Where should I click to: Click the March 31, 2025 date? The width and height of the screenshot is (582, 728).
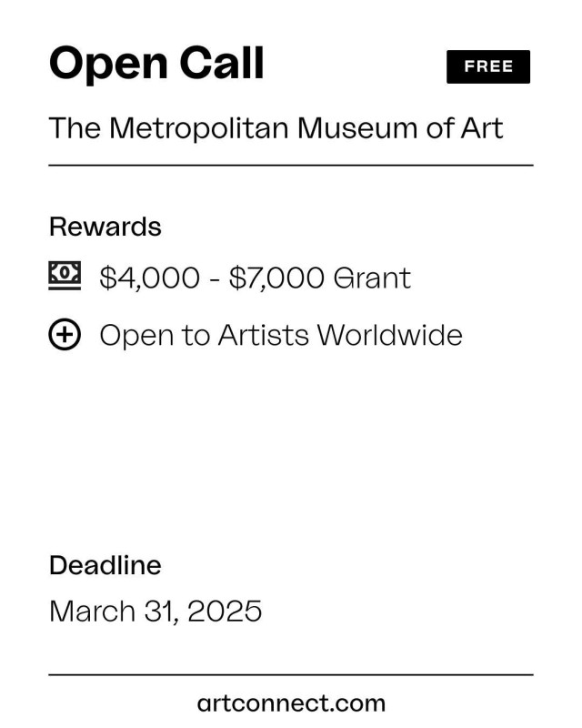156,611
